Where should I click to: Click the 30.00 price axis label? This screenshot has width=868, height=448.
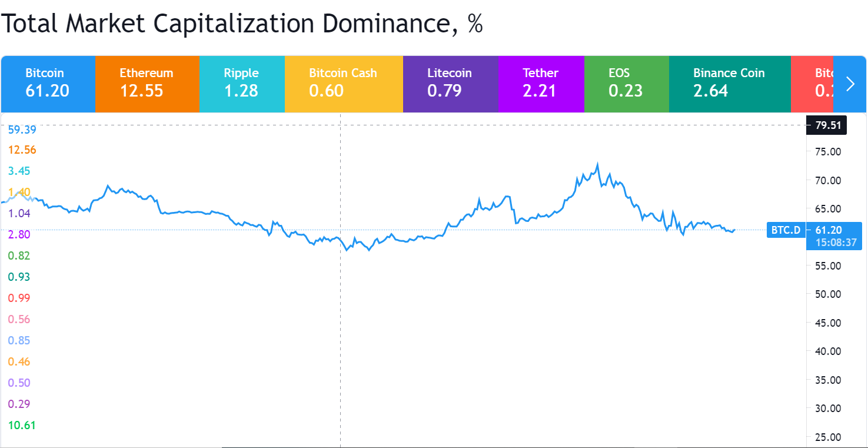point(828,408)
